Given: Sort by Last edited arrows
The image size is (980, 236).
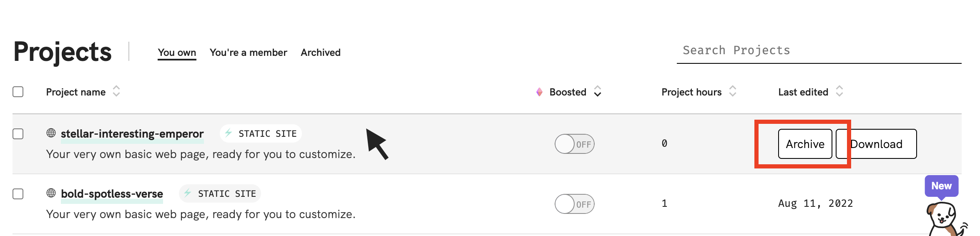Looking at the screenshot, I should click(x=839, y=91).
